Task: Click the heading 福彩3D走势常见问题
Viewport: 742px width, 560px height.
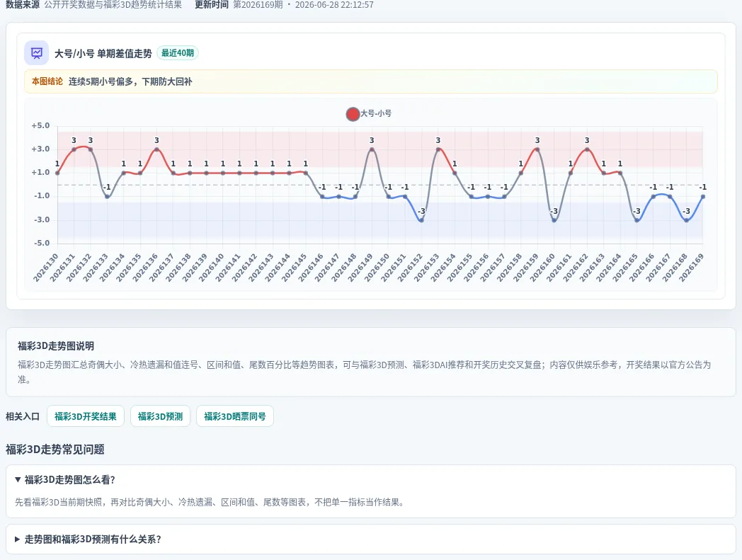Action: (x=55, y=450)
